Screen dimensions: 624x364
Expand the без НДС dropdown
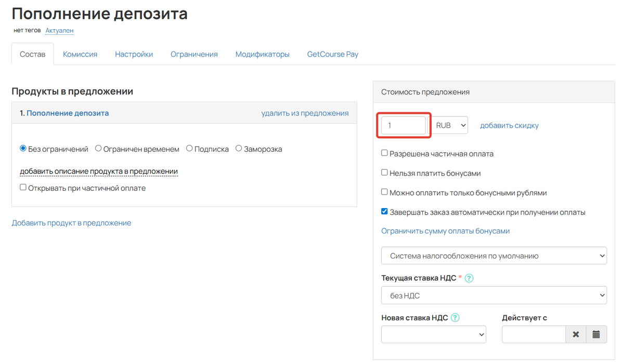tap(493, 295)
